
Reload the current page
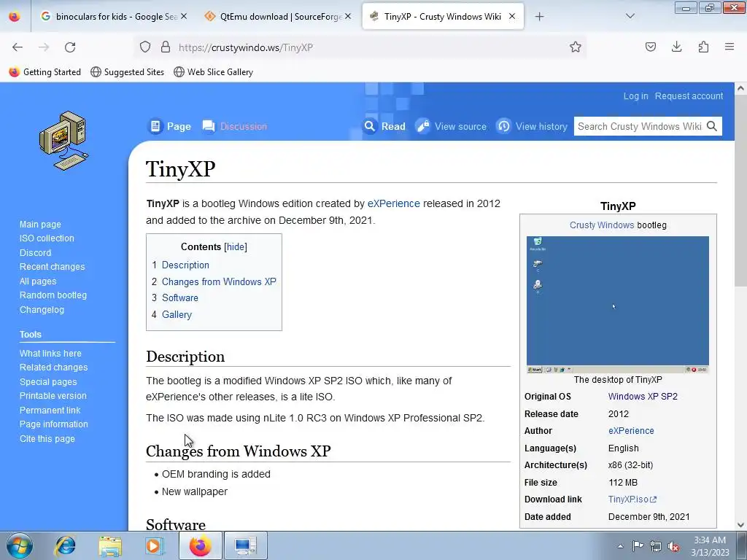[x=70, y=47]
